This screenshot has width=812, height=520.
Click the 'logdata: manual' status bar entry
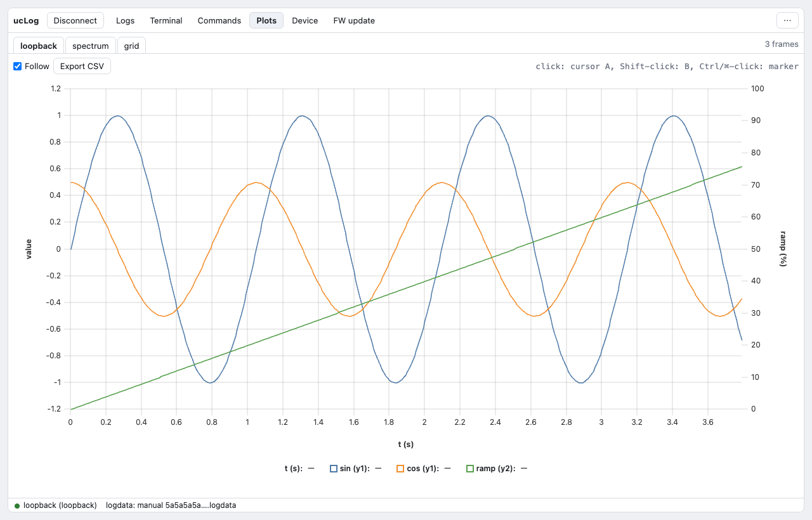[x=171, y=505]
